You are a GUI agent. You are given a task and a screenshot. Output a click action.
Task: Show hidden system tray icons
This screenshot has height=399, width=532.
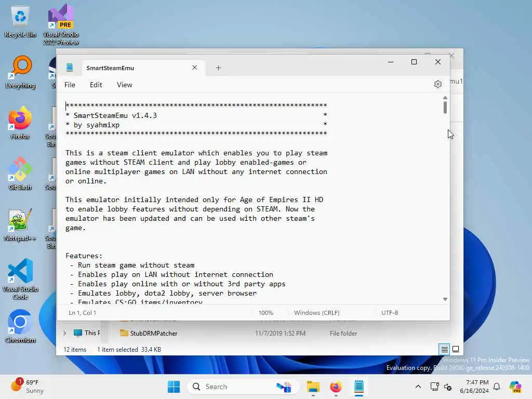click(418, 387)
